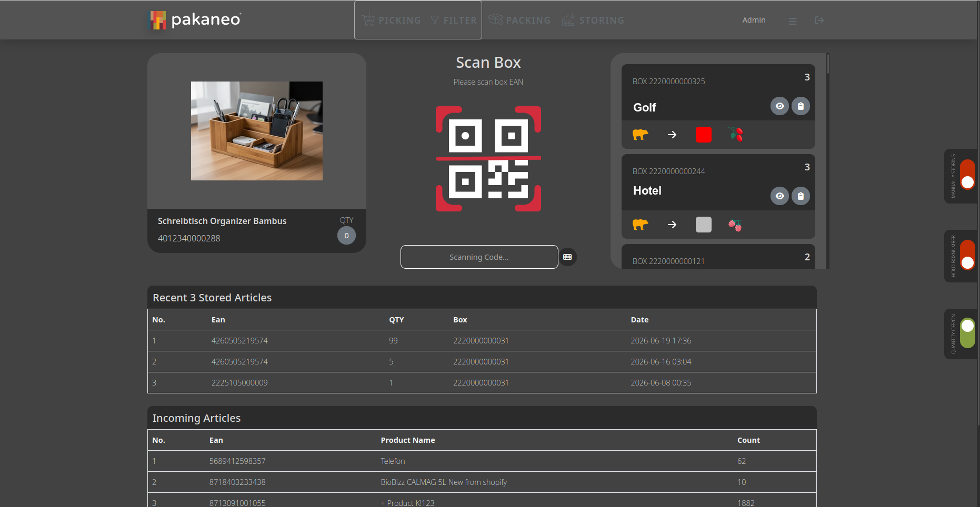
Task: Click the Schreibtisch Organizer Bambus product image
Action: point(257,131)
